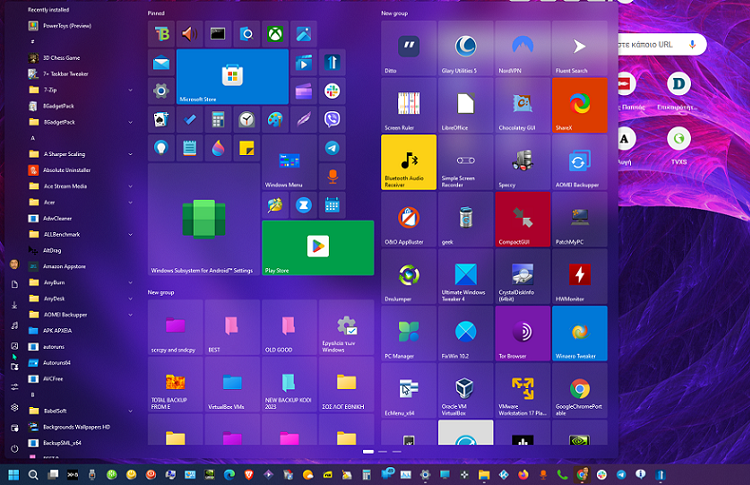Open the OLD GOOD folder tile
This screenshot has height=485, width=750.
(289, 327)
